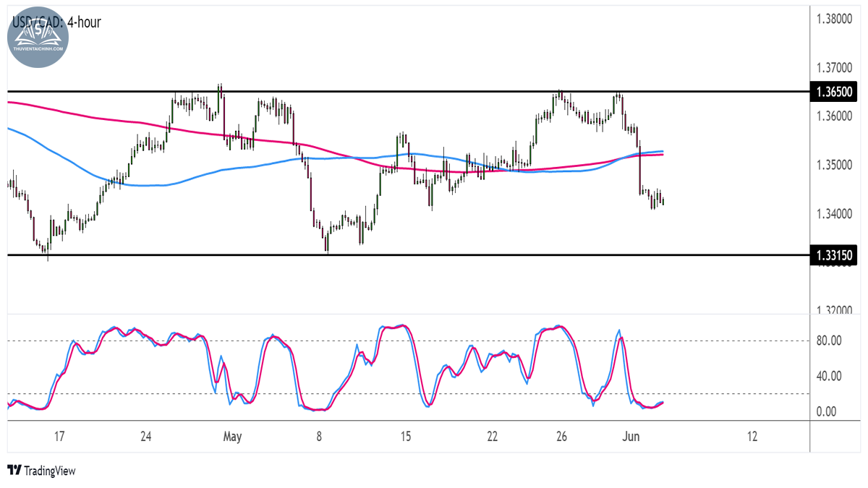This screenshot has height=488, width=868.
Task: Click the 12 date label on time axis
Action: coord(752,437)
